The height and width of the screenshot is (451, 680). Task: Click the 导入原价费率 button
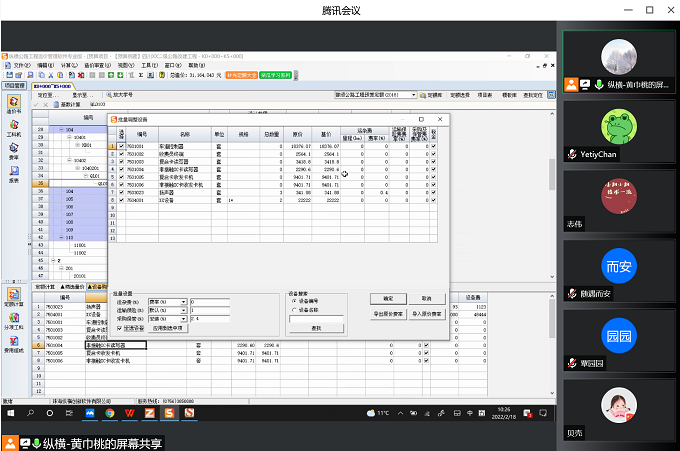coord(427,314)
